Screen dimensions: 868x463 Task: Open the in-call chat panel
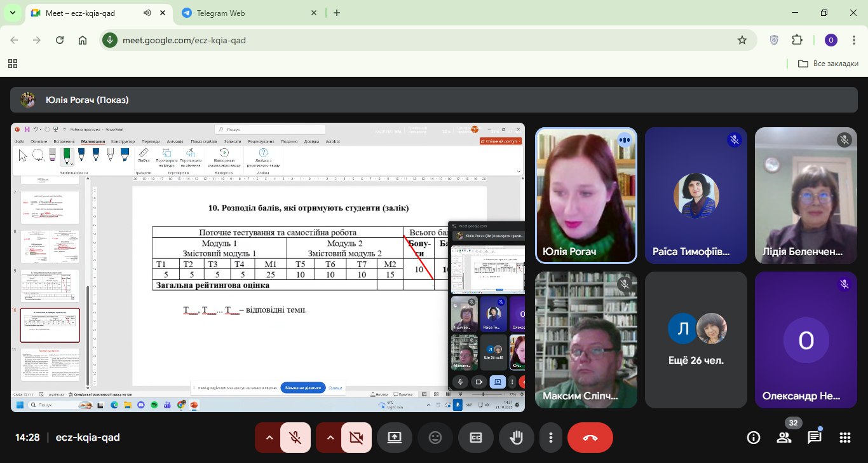point(815,438)
